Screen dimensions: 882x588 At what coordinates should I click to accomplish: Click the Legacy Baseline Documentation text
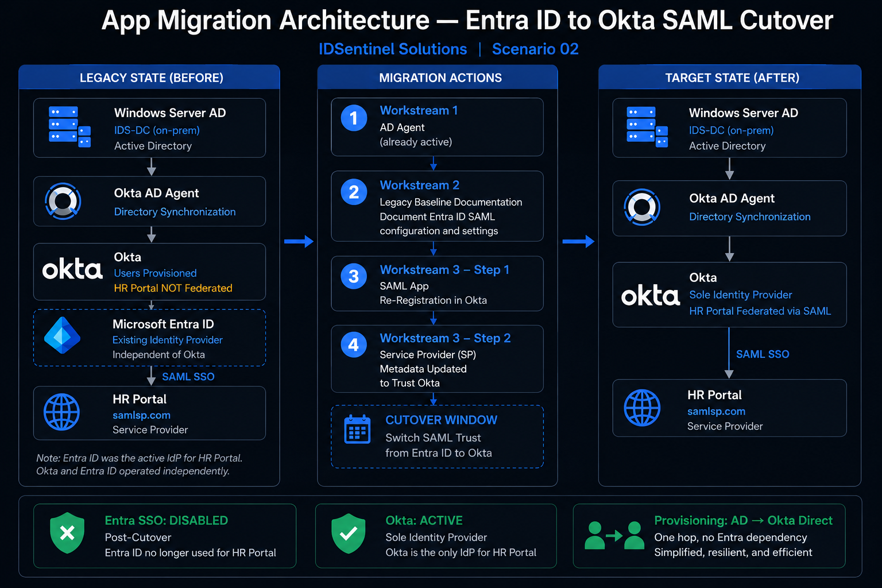click(x=451, y=202)
